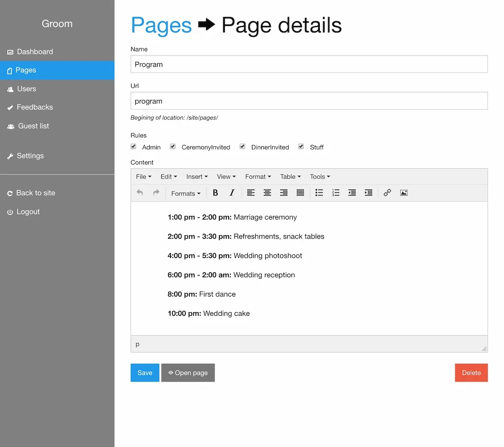Delete this page
This screenshot has width=504, height=447.
coord(471,373)
